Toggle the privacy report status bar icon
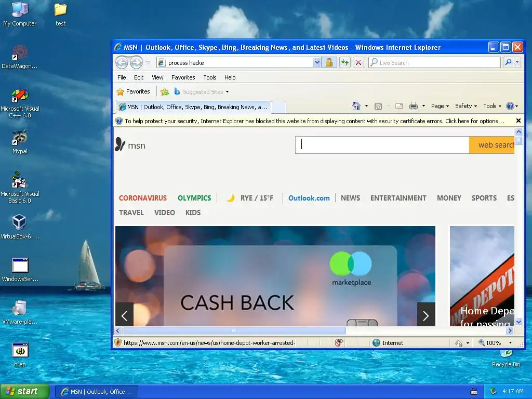 tap(339, 343)
